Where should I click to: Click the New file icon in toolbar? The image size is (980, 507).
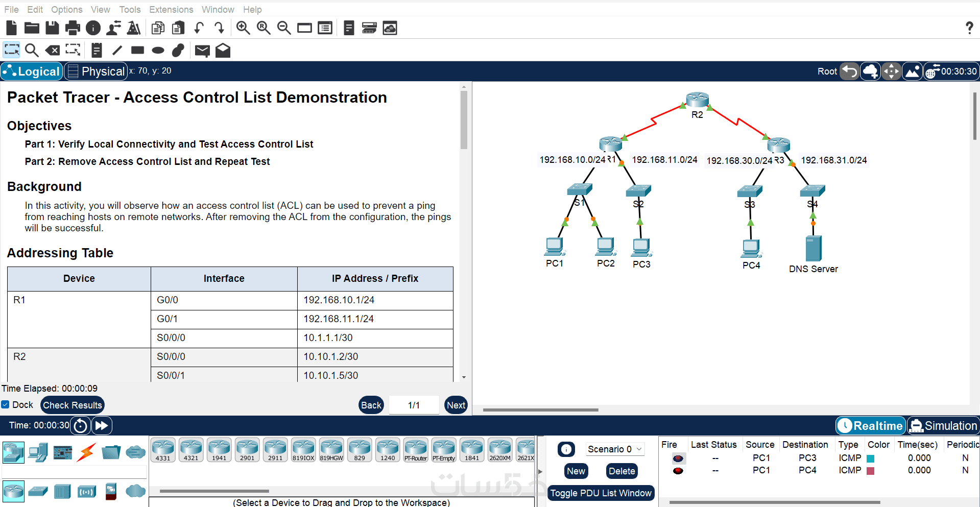[11, 28]
